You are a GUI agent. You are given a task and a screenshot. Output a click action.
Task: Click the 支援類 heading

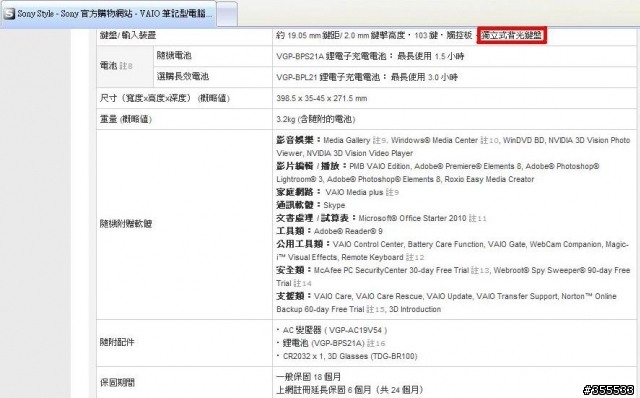291,296
